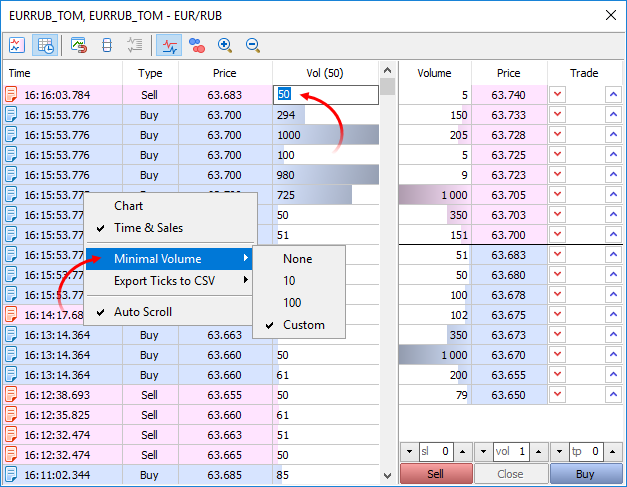The image size is (627, 487).
Task: Click the zoom in magnifier icon
Action: pyautogui.click(x=225, y=45)
